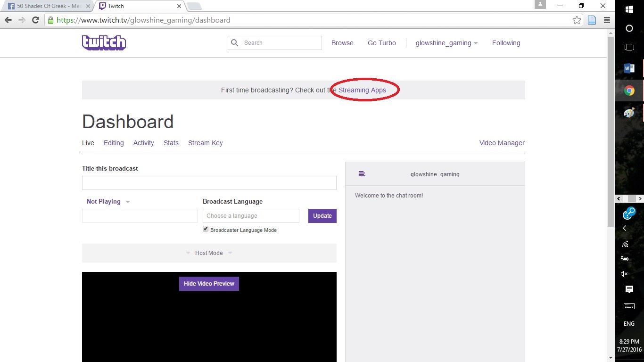Viewport: 644px width, 362px height.
Task: Open Video Manager link
Action: coord(502,143)
